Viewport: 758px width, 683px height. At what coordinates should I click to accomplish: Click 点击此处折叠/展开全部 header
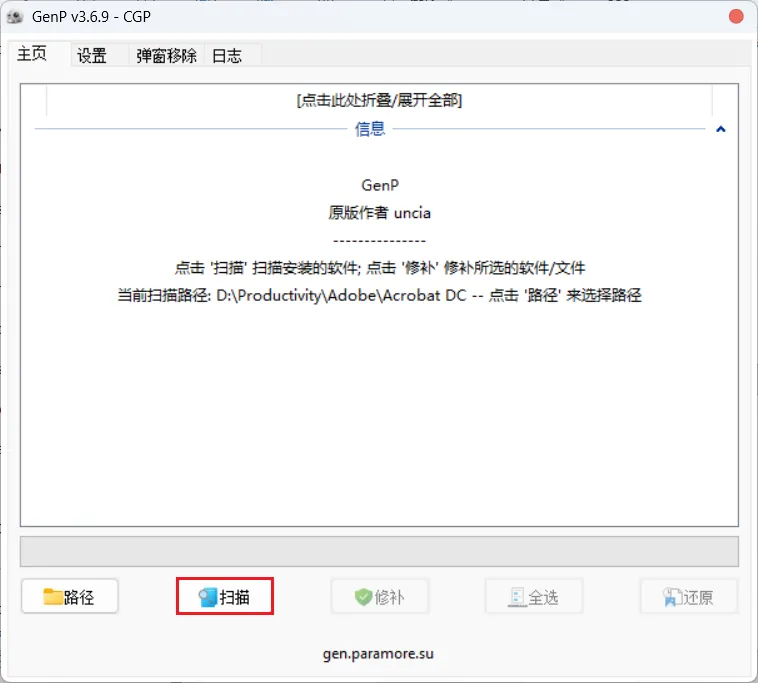coord(379,100)
